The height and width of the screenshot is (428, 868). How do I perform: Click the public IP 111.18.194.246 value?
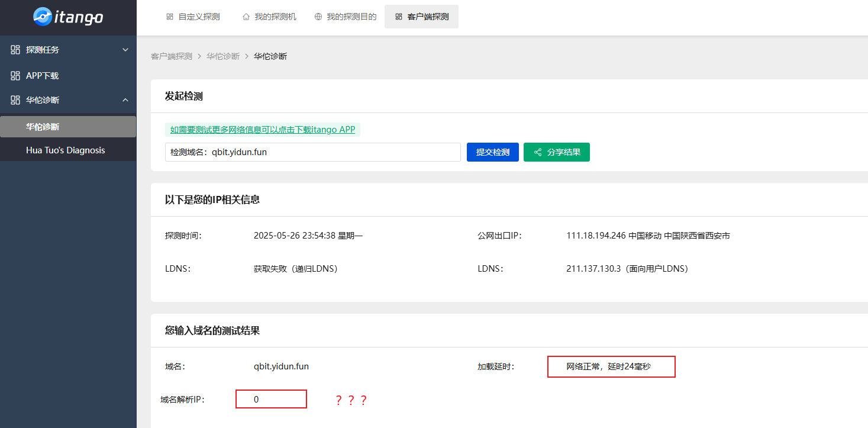tap(648, 236)
